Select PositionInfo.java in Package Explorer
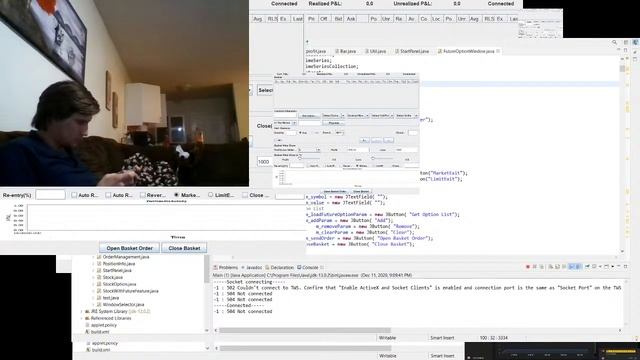 tap(119, 264)
